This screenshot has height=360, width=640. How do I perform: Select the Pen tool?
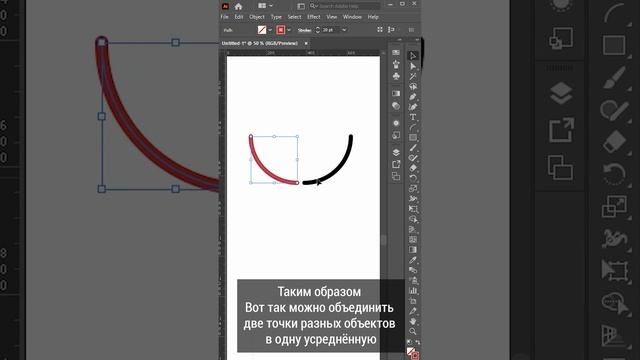tap(413, 97)
